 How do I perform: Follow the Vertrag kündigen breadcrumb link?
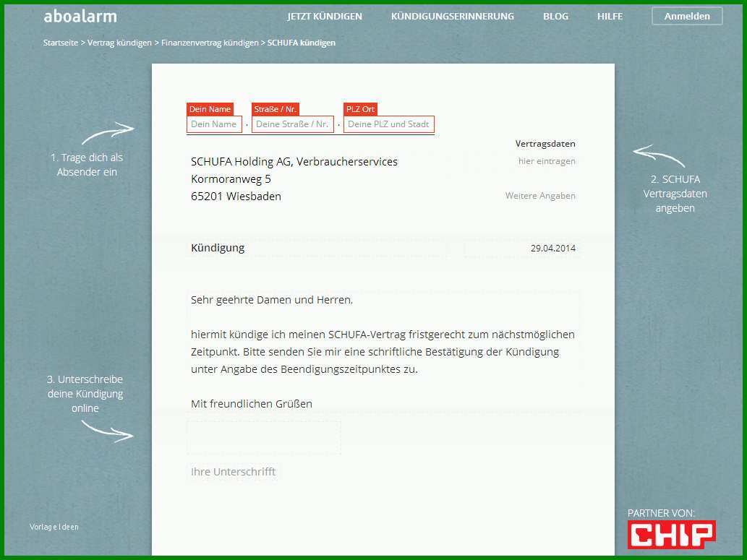pos(119,43)
